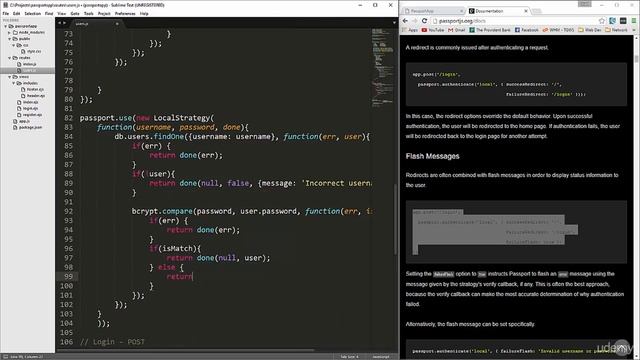Click the Sublime editor vertical scrollbar
The height and width of the screenshot is (360, 640).
(x=395, y=219)
